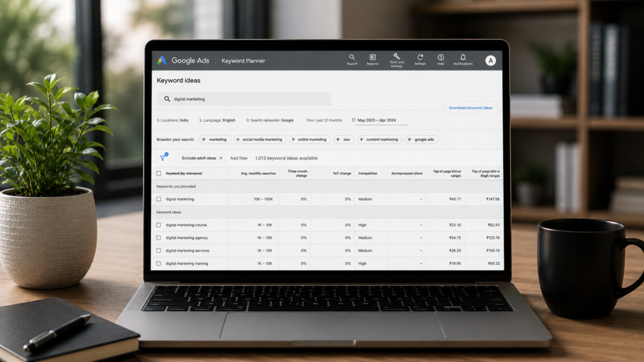Click the Exclude adult ideas chip label
The height and width of the screenshot is (362, 644).
click(199, 158)
